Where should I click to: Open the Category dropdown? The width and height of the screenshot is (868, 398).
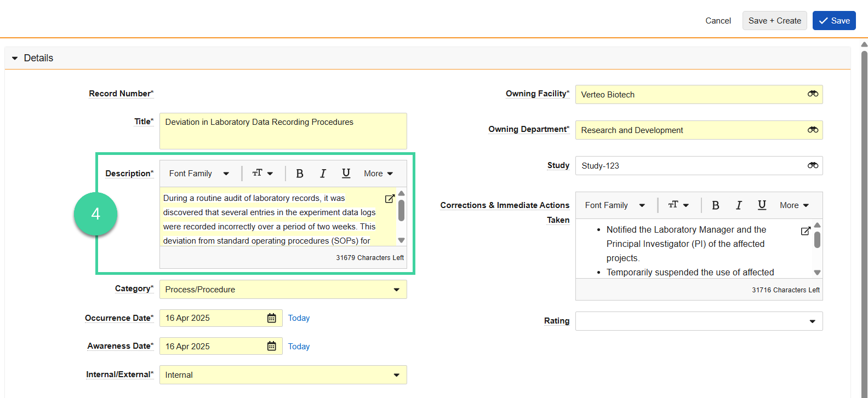point(283,290)
